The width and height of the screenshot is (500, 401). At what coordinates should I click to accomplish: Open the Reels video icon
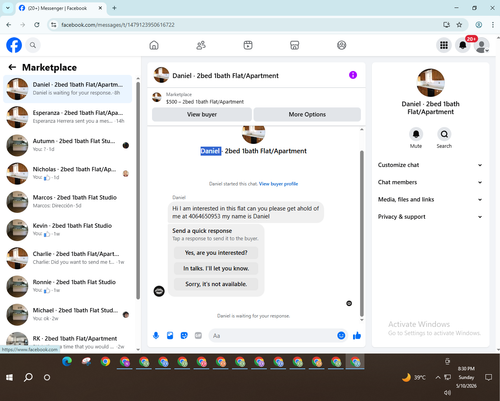[x=248, y=45]
